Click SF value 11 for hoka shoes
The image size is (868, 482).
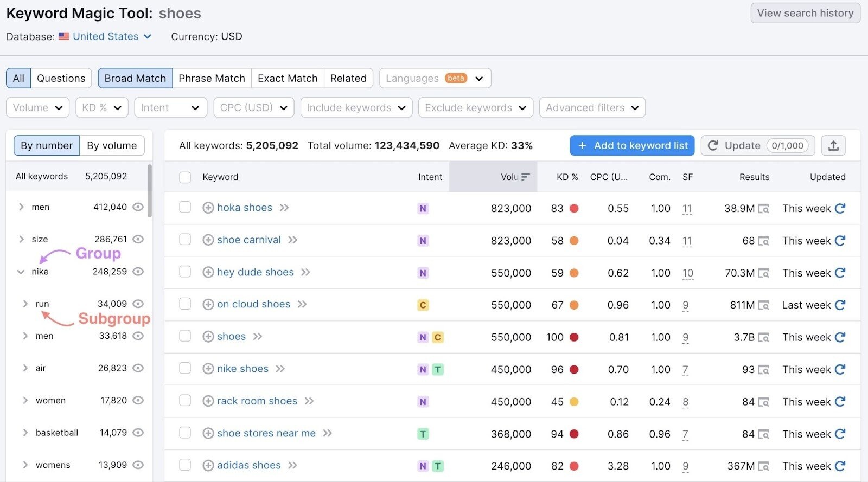[687, 209]
